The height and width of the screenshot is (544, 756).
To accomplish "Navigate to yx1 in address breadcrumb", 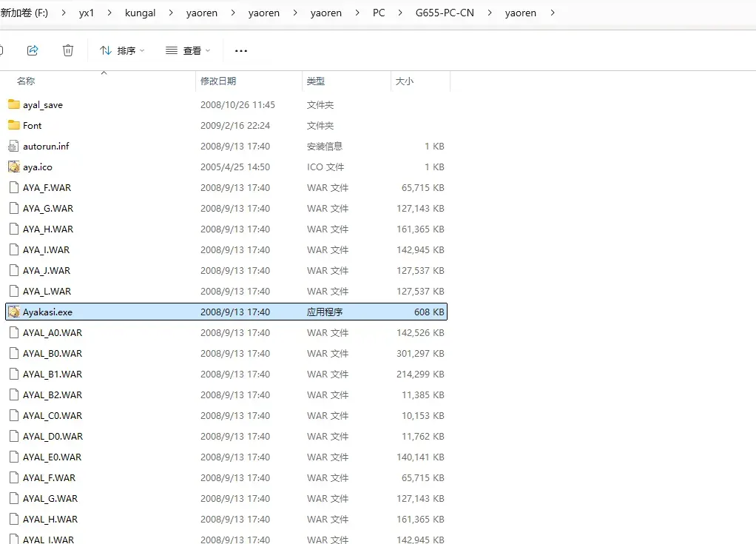I will 87,13.
